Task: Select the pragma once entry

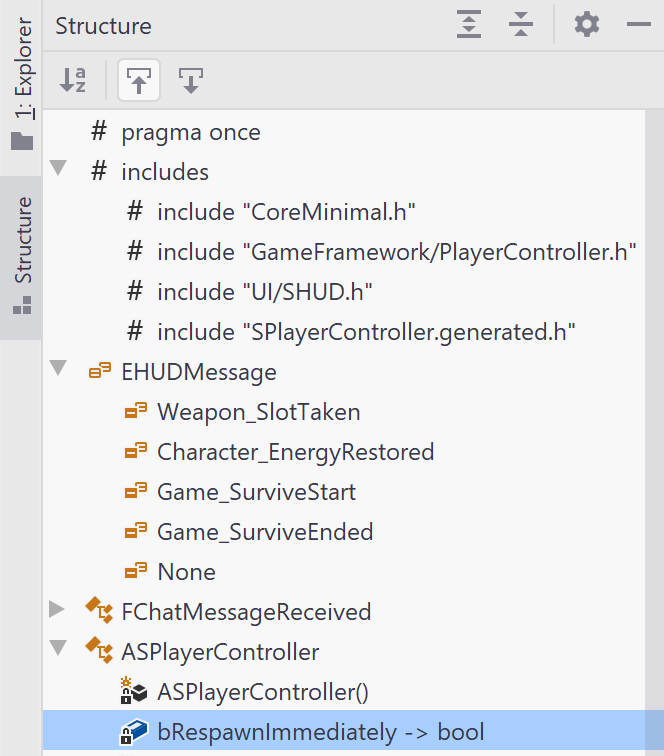Action: [x=190, y=132]
